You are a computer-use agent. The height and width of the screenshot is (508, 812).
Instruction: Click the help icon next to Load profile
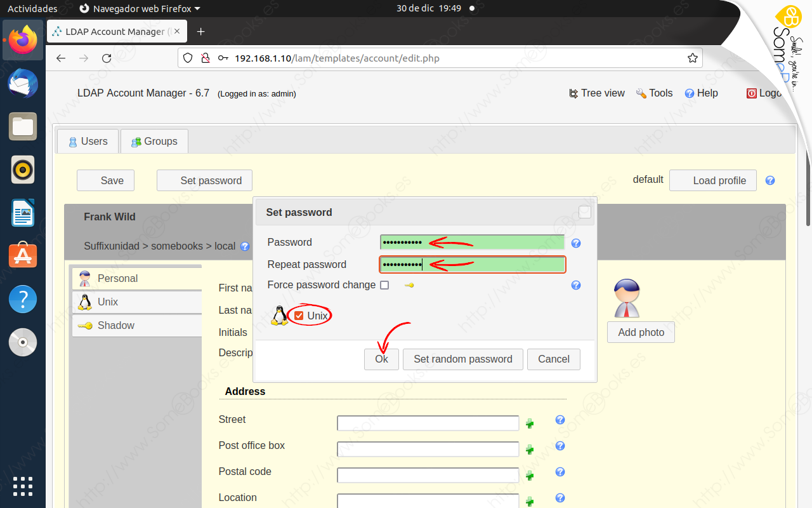coord(769,180)
